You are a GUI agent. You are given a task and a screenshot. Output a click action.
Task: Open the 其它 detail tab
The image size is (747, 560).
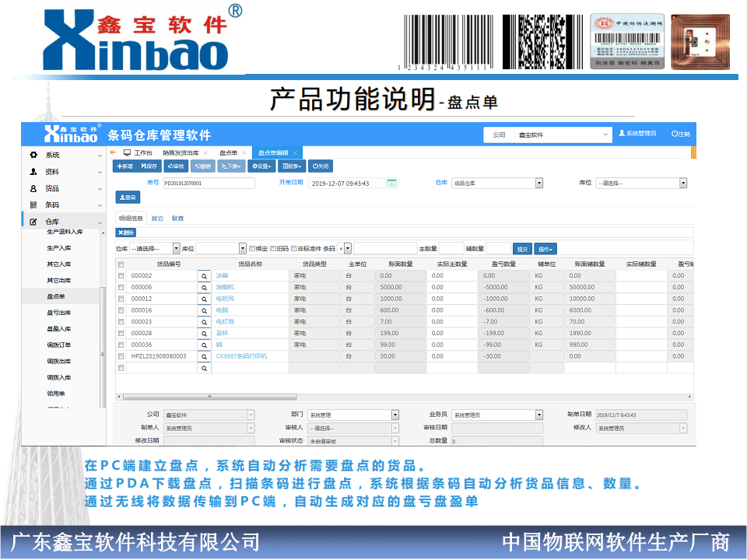(157, 219)
